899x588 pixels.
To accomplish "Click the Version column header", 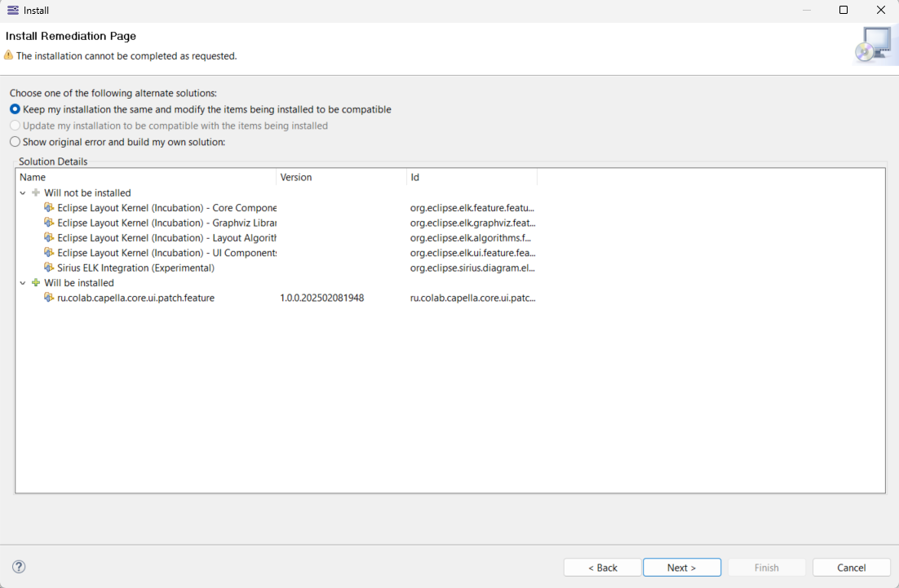I will (341, 177).
